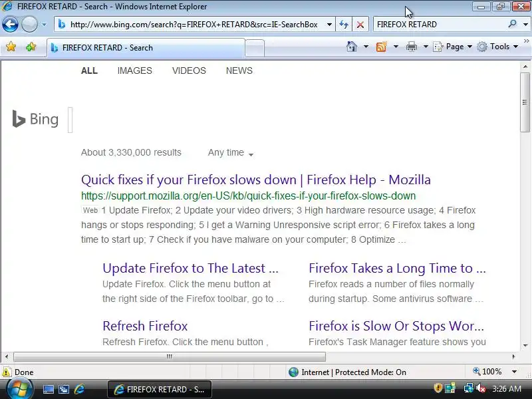Open search provider options dropdown

[x=525, y=25]
